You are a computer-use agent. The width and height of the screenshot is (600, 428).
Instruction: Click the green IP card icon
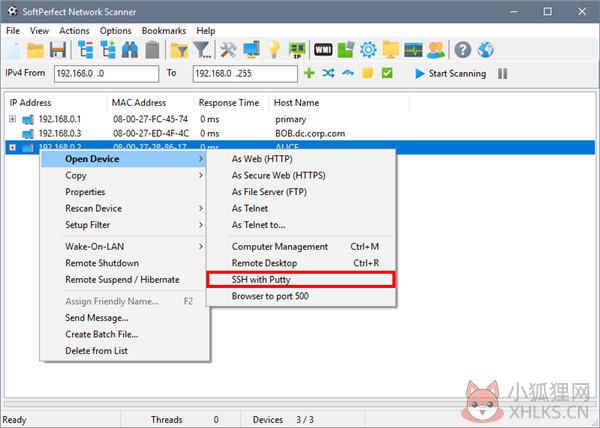click(x=297, y=50)
